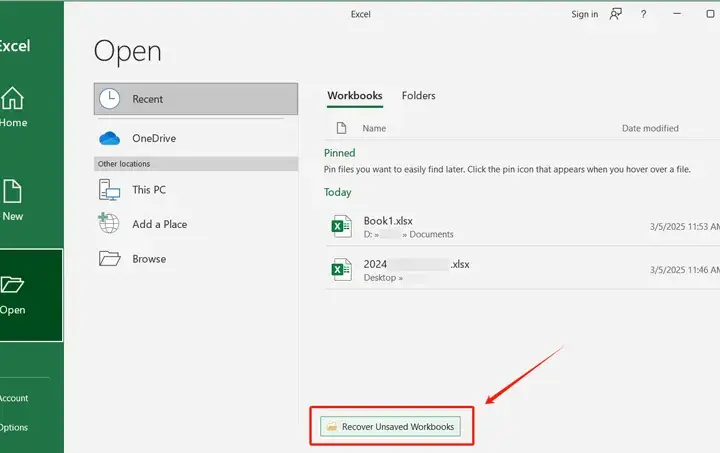Click the 3/5/2025 11:46 AM date entry
Viewport: 720px width, 453px height.
685,270
